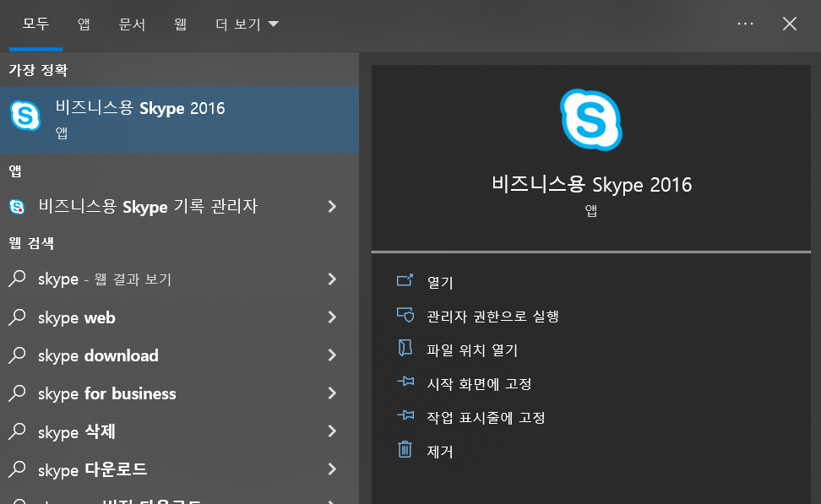Choose 파일 위치 열기
Screen dimensions: 821x504
pos(472,350)
